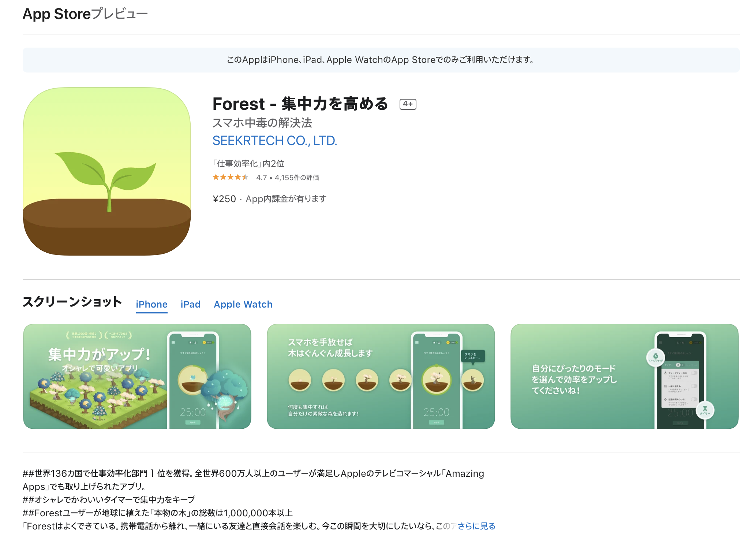Viewport: 756px width, 539px height.
Task: Click description line ##Forestユーザーが地球に植えた
Action: [x=157, y=513]
